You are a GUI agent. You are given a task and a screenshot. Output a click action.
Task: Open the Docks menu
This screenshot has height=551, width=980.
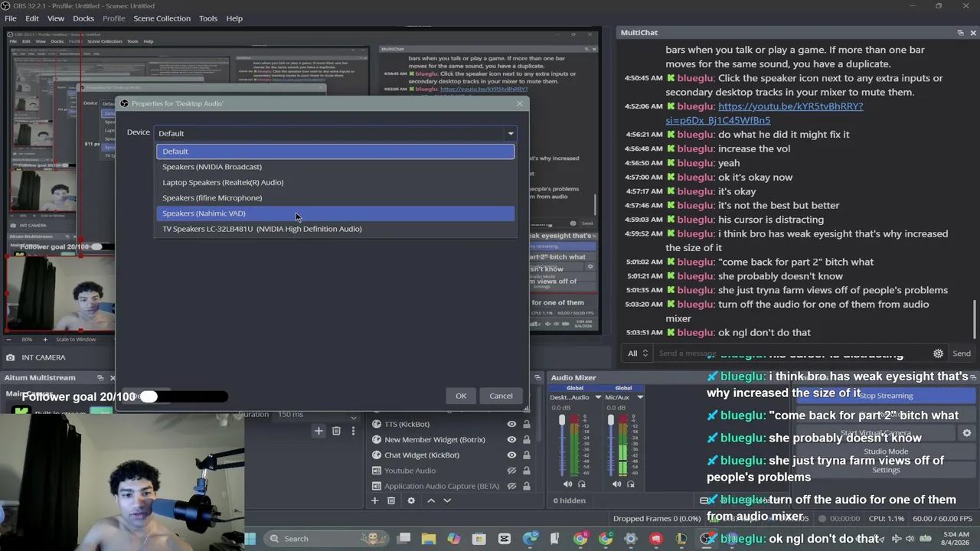[x=83, y=18]
